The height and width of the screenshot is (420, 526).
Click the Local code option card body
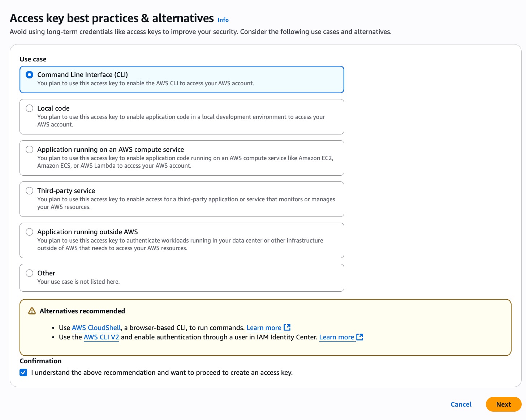tap(181, 120)
